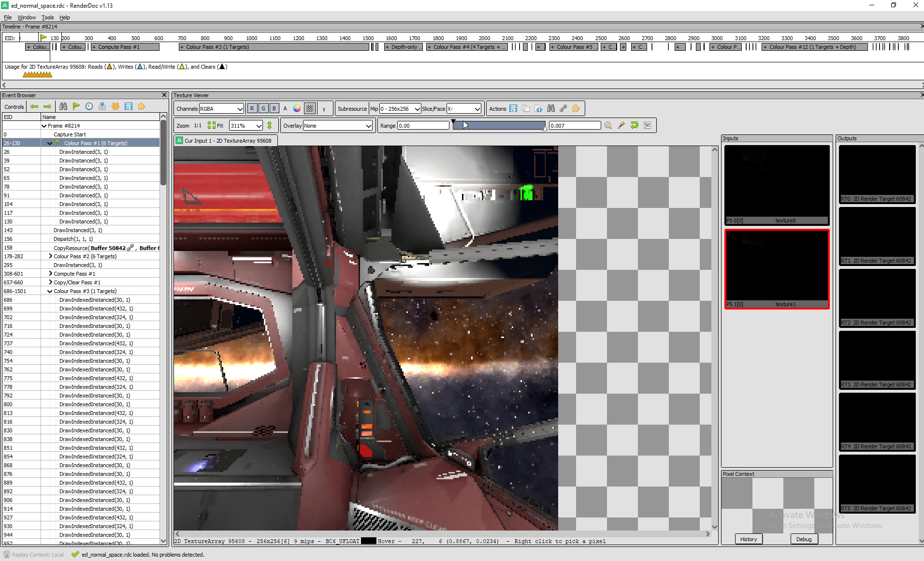Expand Depth-only marker in timeline

(x=387, y=47)
